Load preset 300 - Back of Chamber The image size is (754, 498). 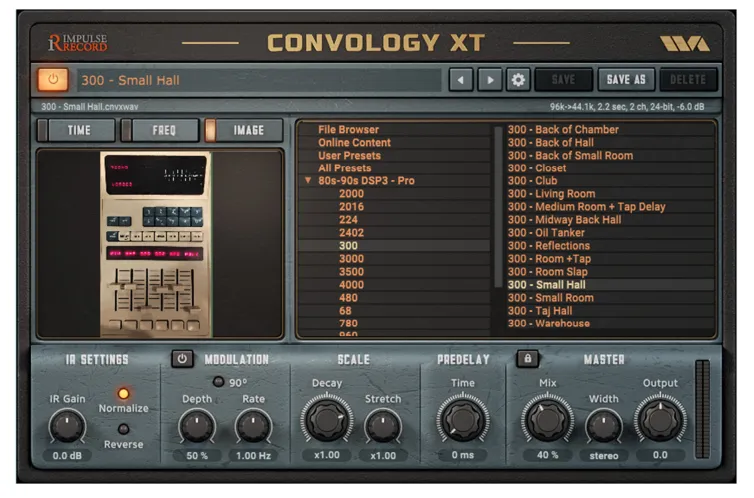[x=563, y=130]
